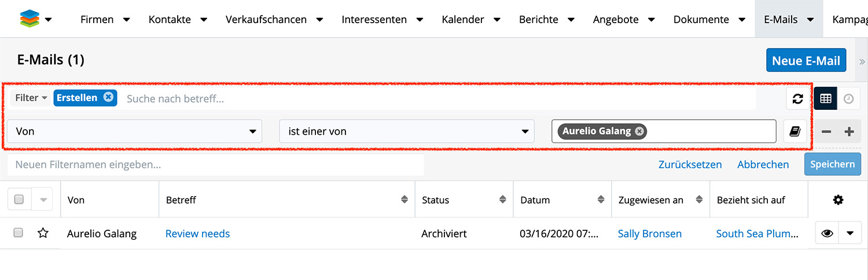Open the Von field dropdown
868x280 pixels.
135,132
